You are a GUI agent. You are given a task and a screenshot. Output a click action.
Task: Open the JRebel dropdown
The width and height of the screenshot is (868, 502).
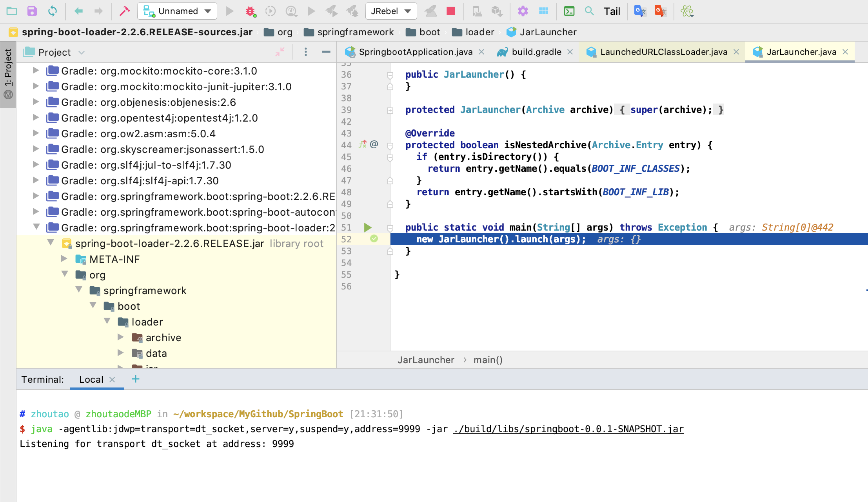point(391,11)
